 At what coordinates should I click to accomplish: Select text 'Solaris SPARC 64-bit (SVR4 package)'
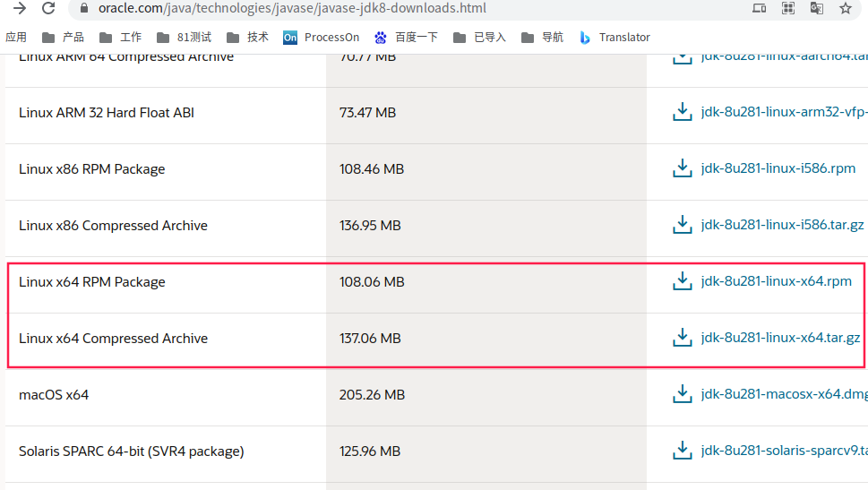[131, 451]
